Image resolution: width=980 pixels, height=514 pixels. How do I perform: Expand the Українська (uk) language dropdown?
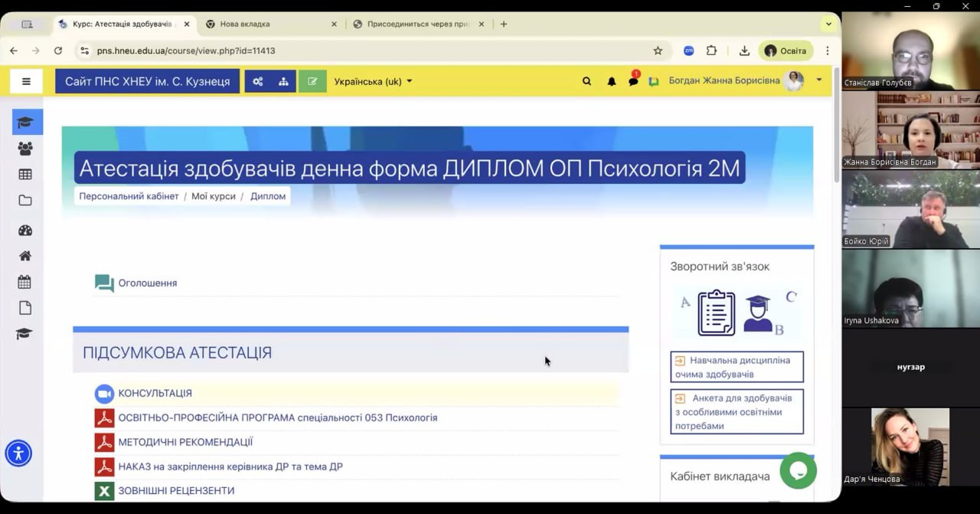click(373, 81)
